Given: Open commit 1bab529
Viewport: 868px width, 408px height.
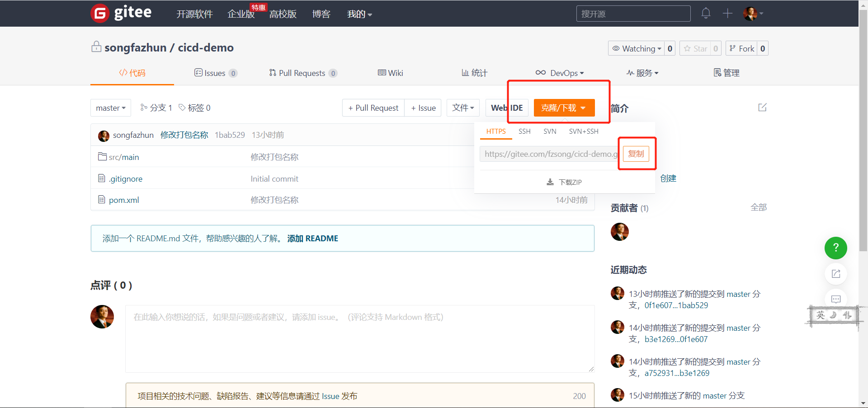Looking at the screenshot, I should pos(230,135).
